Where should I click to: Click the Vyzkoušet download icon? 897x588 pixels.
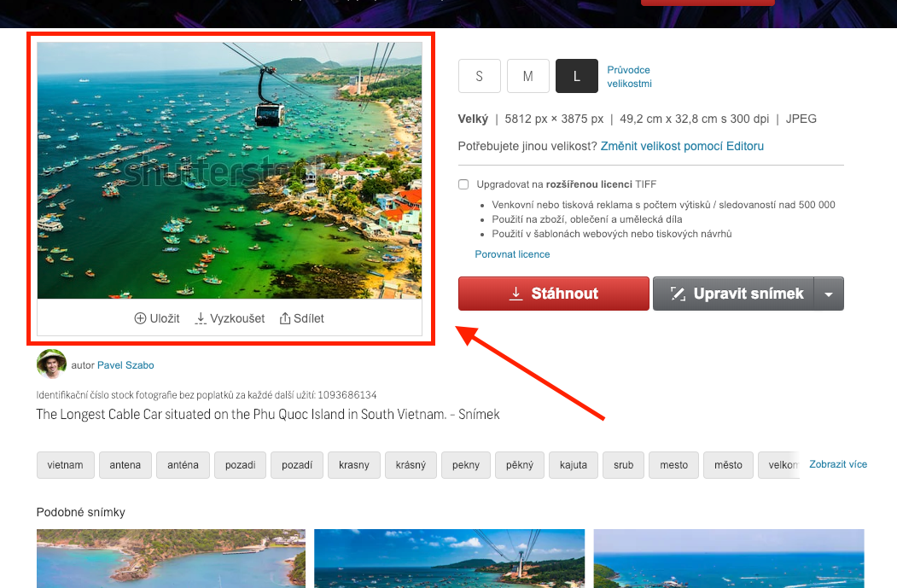[201, 318]
